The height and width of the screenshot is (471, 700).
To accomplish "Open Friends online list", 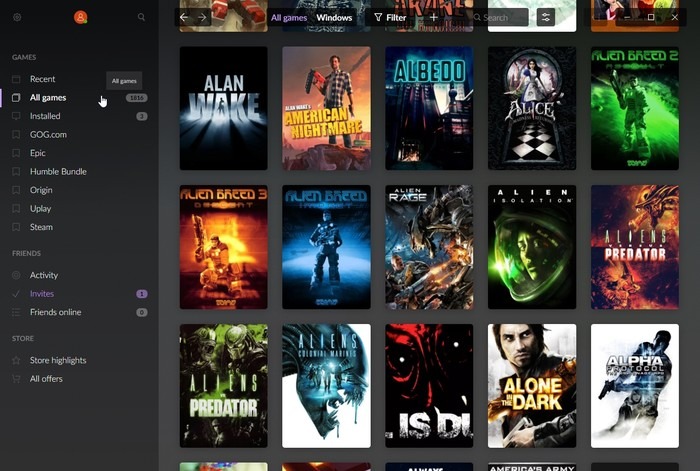I will point(55,312).
